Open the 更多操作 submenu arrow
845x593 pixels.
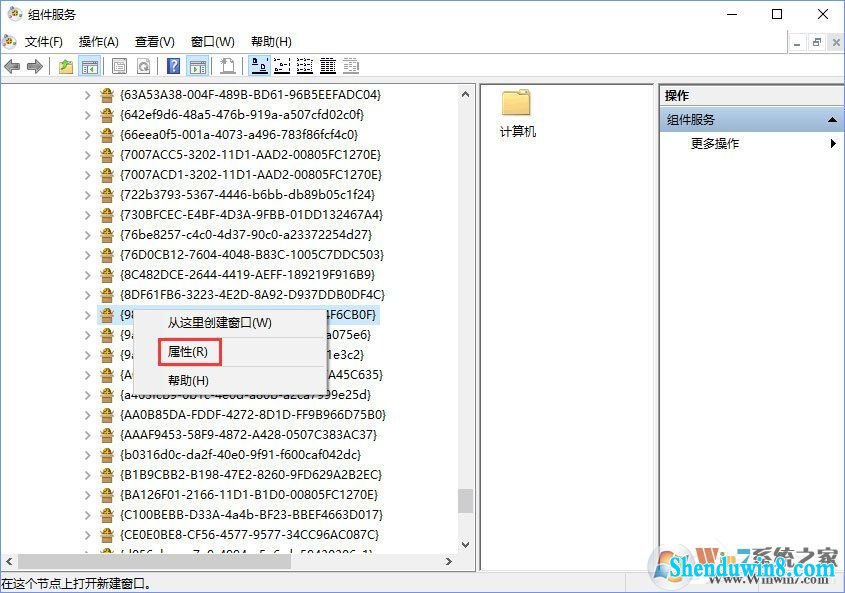pos(833,143)
